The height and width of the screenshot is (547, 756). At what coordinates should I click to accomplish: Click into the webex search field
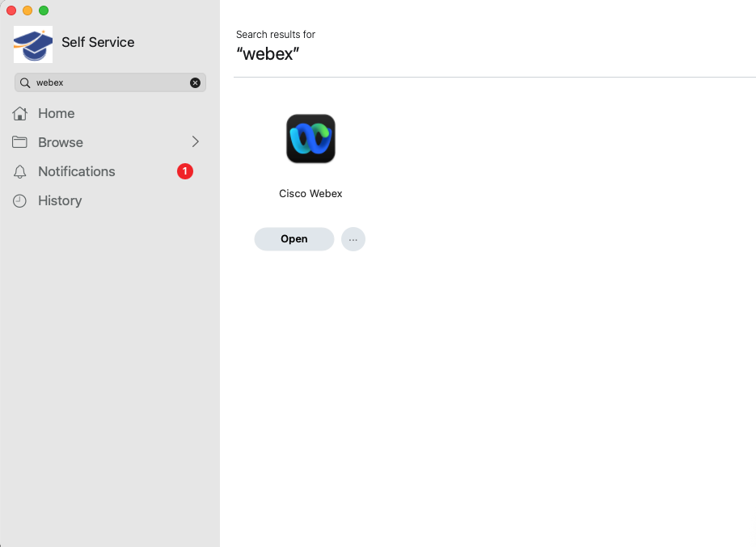tap(110, 83)
